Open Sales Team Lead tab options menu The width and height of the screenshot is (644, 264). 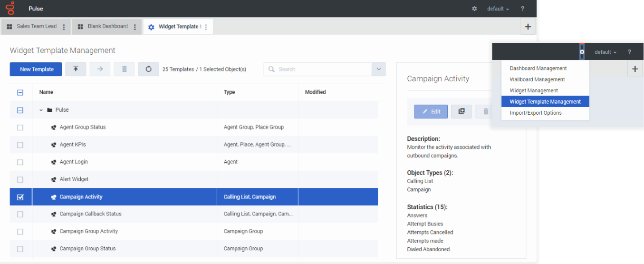64,27
